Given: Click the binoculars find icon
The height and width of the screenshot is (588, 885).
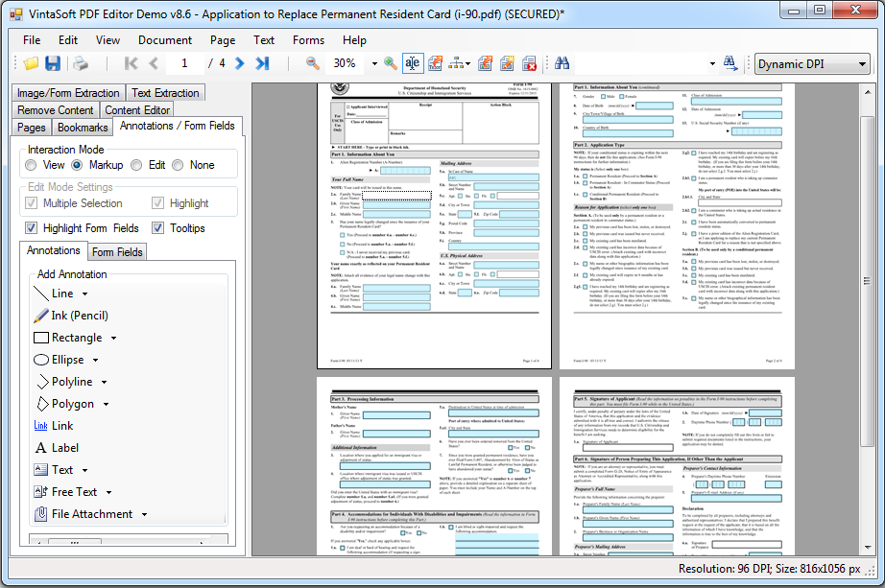Looking at the screenshot, I should (562, 63).
